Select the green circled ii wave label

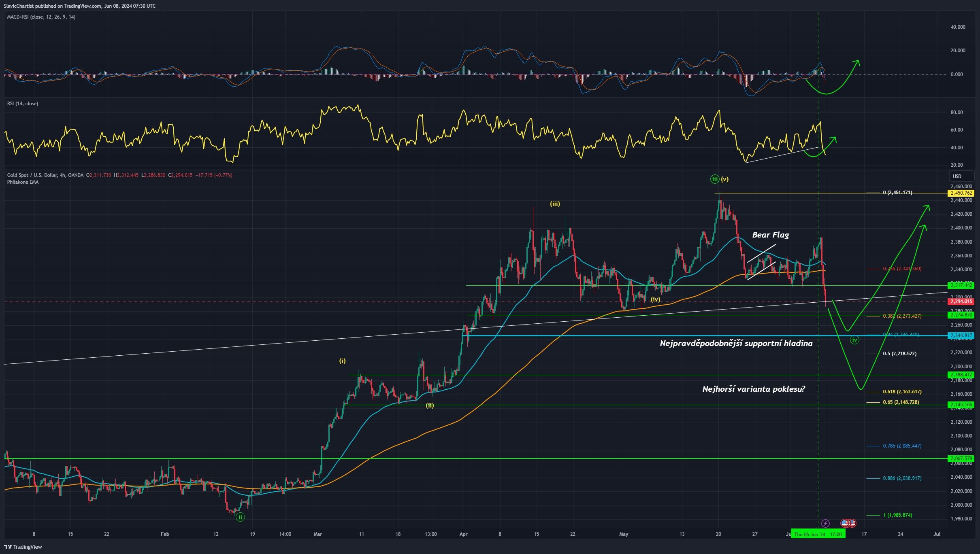[240, 517]
